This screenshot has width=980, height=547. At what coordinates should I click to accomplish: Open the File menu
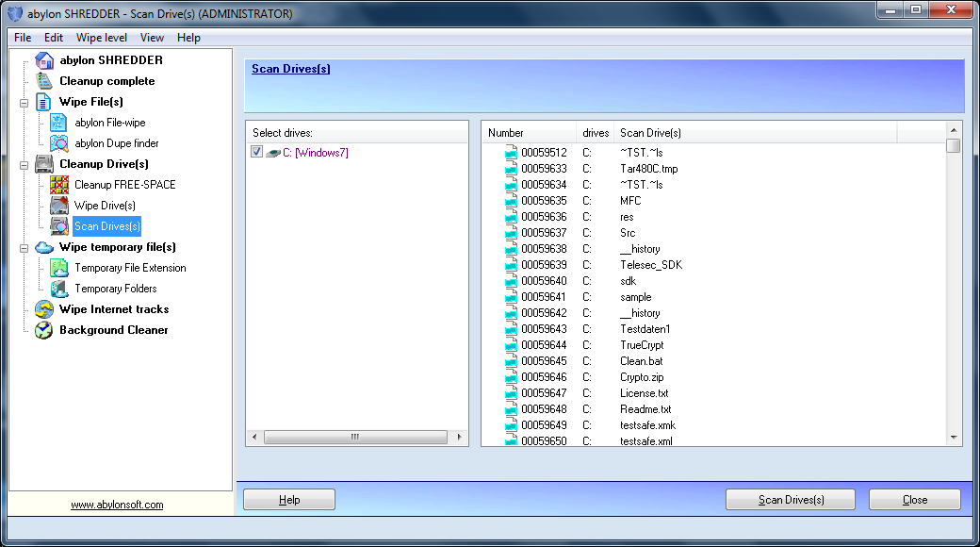pos(23,38)
